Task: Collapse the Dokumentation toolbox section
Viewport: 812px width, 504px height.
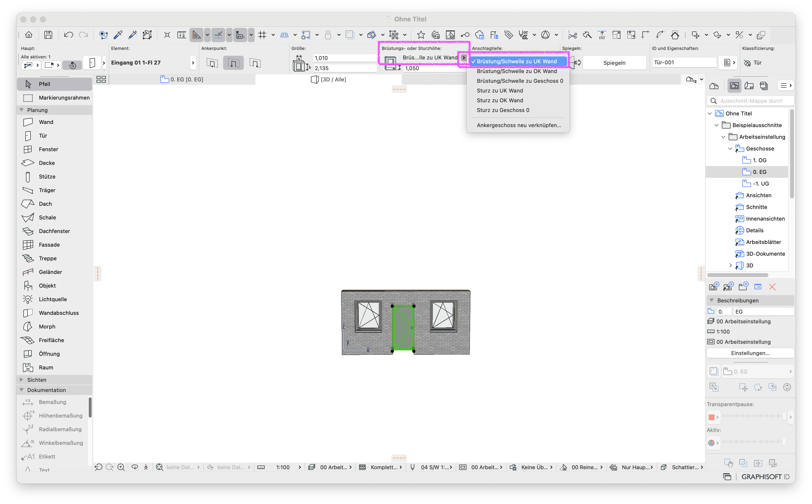Action: tap(22, 390)
